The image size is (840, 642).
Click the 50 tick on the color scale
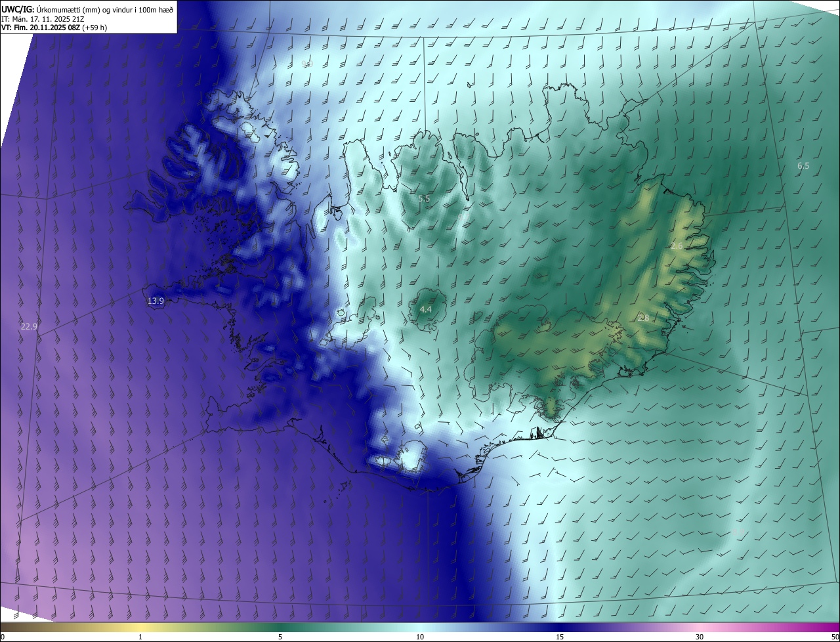835,637
